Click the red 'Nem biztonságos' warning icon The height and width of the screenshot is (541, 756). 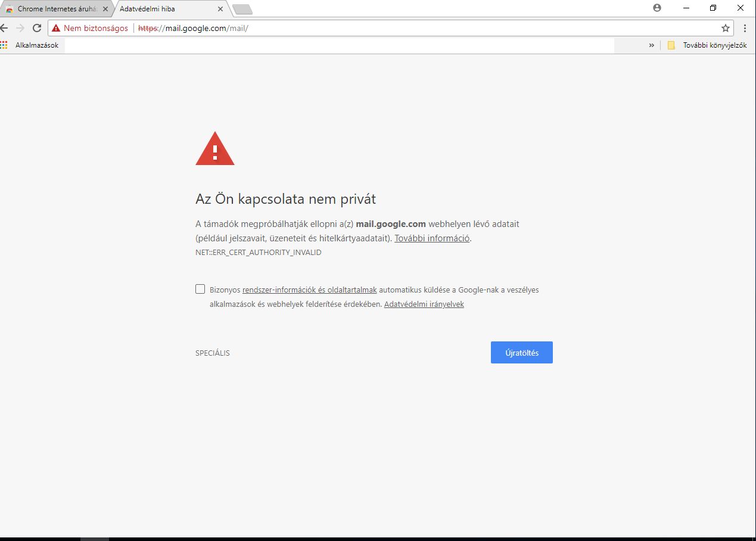click(56, 28)
